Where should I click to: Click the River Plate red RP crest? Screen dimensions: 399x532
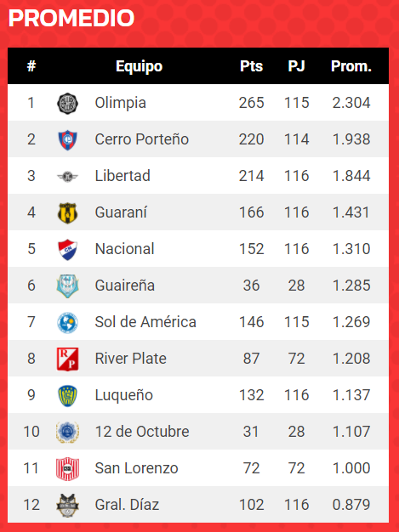tap(67, 359)
